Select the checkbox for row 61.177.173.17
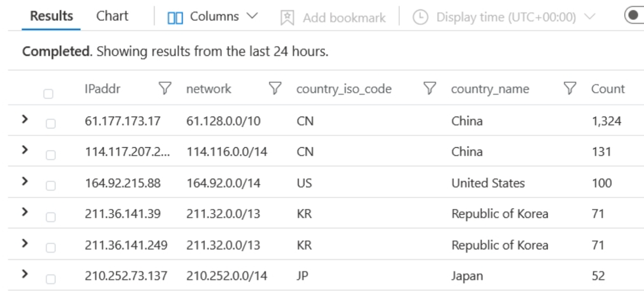The height and width of the screenshot is (295, 644). tap(50, 124)
